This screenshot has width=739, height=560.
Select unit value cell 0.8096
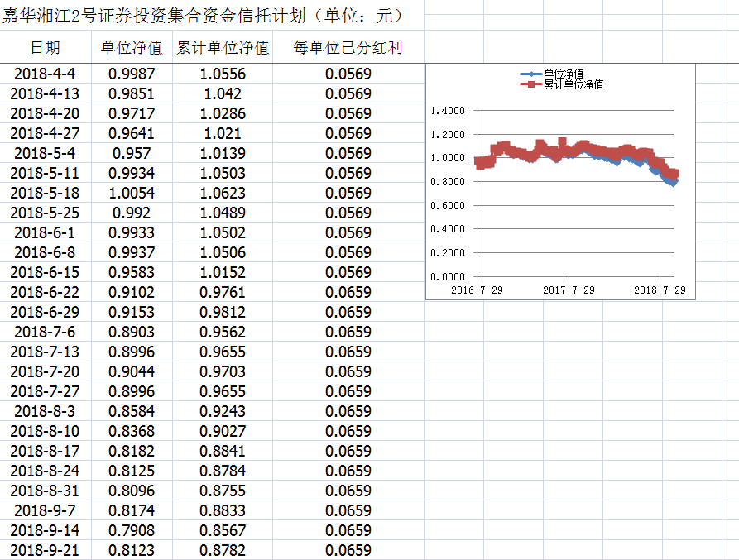132,491
